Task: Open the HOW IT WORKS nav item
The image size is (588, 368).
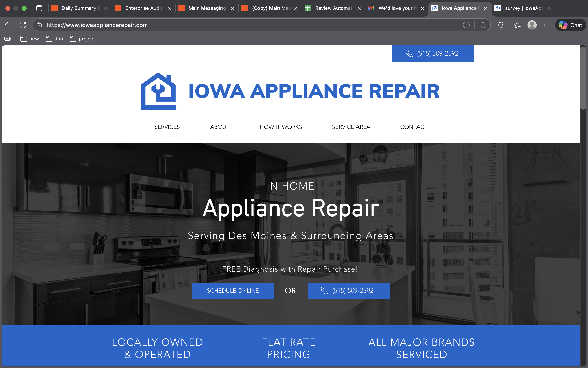Action: [x=281, y=127]
